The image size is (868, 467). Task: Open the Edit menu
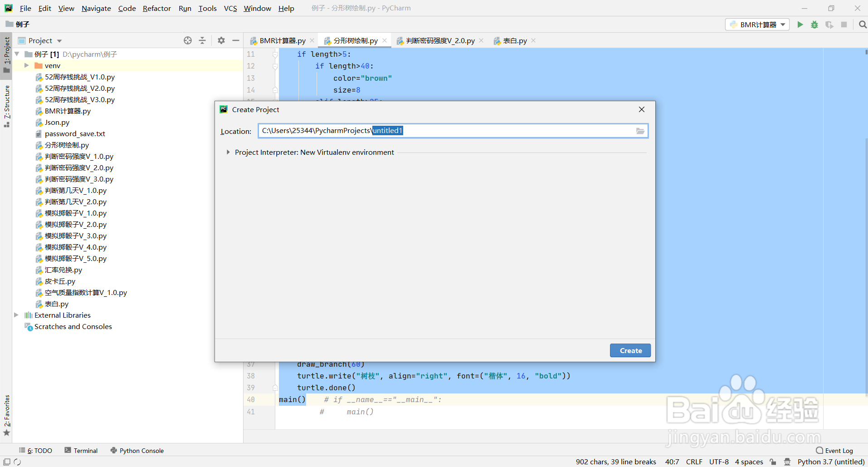tap(44, 8)
